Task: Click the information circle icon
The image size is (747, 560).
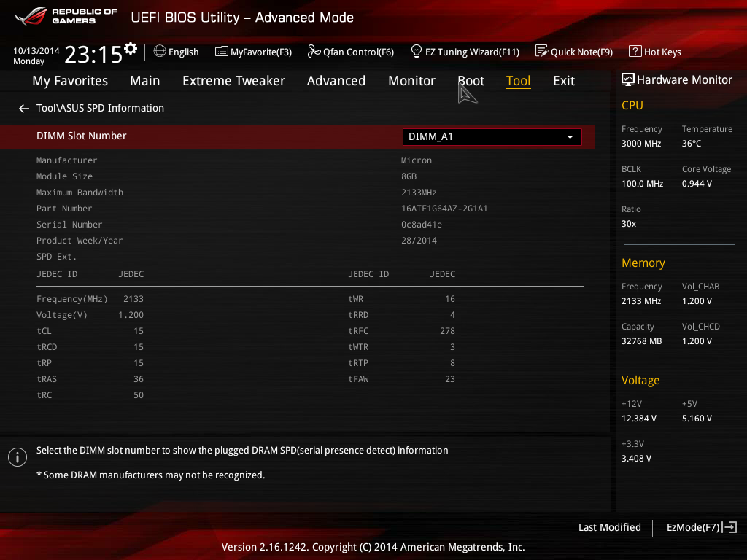Action: [18, 457]
